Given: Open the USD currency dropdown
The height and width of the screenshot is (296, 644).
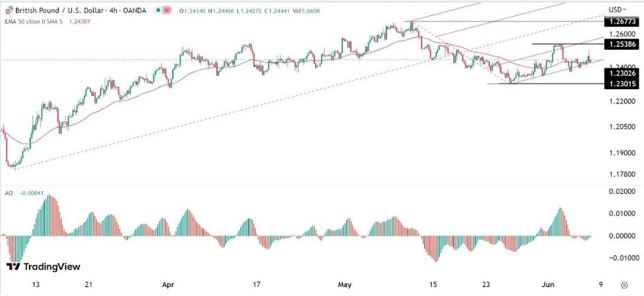Looking at the screenshot, I should click(x=616, y=10).
